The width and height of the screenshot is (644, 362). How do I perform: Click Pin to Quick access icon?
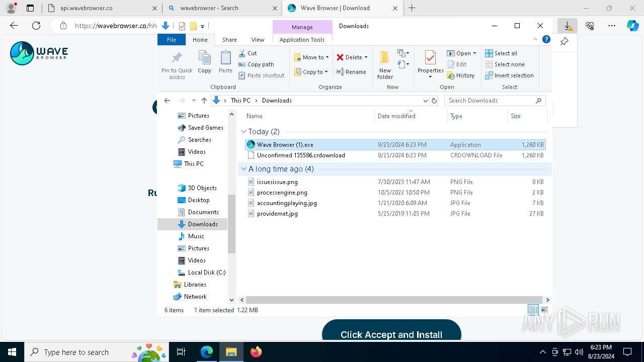[177, 57]
